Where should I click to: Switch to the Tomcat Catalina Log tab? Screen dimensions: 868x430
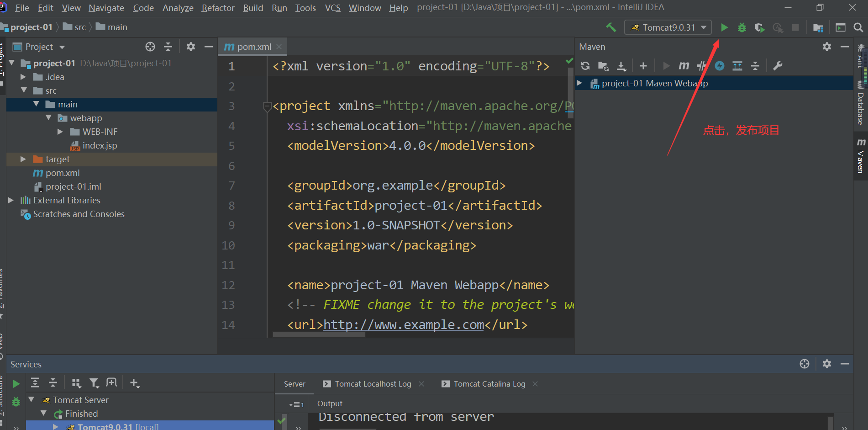(x=489, y=384)
